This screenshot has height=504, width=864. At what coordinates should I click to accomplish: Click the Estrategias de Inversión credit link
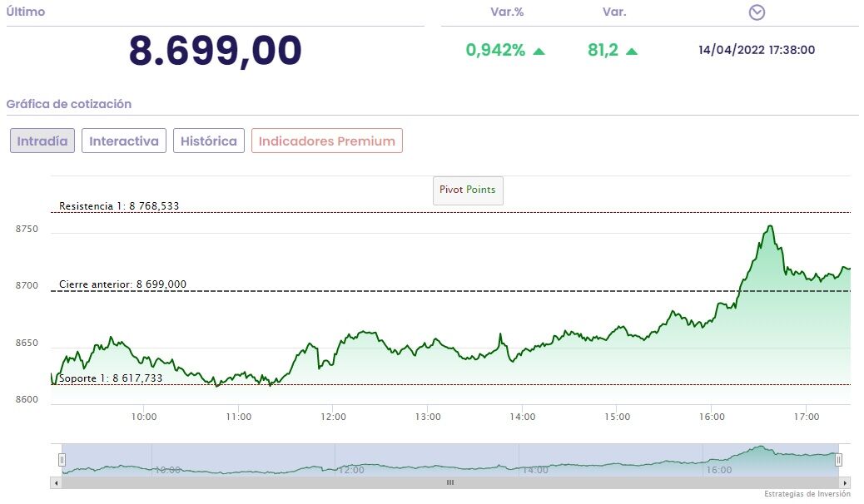click(807, 494)
